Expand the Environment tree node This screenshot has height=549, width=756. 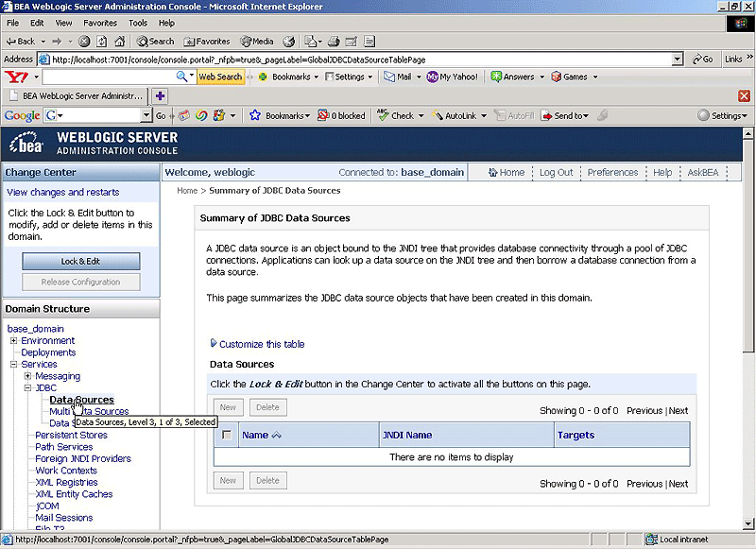tap(13, 341)
